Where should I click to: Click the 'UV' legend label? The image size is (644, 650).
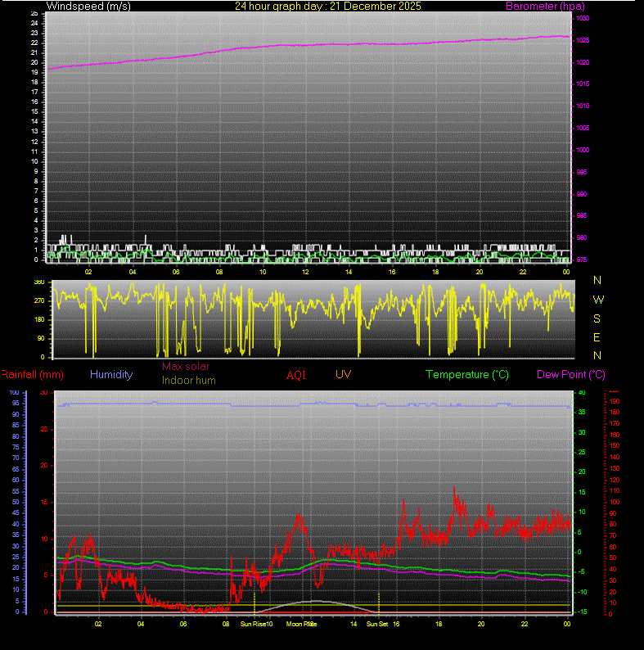tap(343, 374)
